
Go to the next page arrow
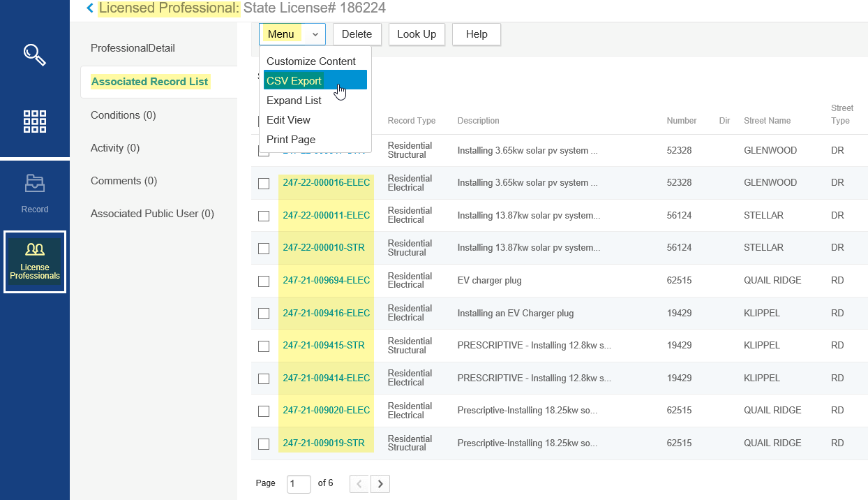coord(380,483)
